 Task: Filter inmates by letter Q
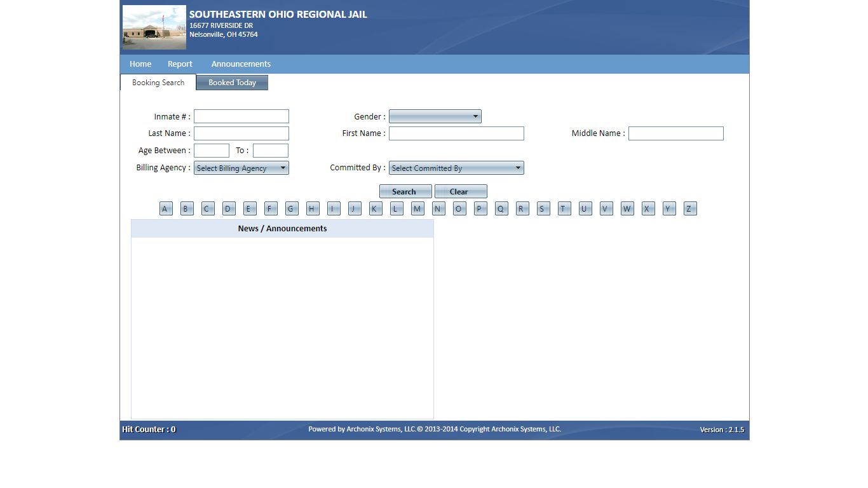(501, 208)
